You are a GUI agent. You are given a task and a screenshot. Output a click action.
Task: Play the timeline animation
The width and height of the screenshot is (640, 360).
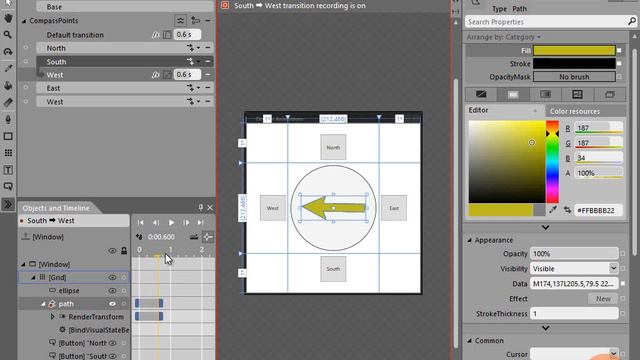[x=171, y=222]
